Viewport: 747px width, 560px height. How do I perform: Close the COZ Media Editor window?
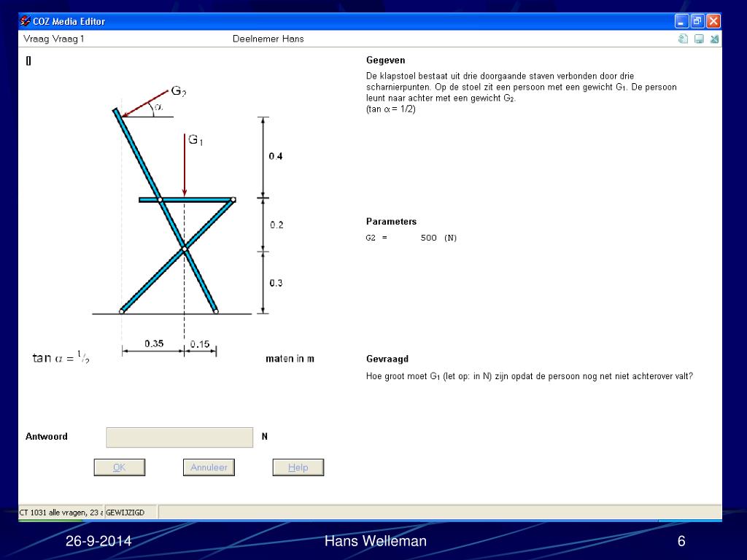(713, 21)
